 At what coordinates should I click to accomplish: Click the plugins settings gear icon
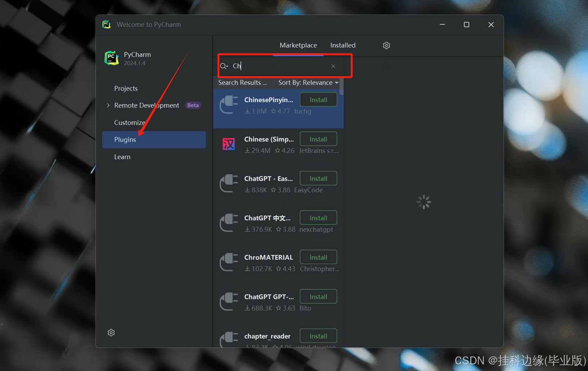(x=386, y=45)
